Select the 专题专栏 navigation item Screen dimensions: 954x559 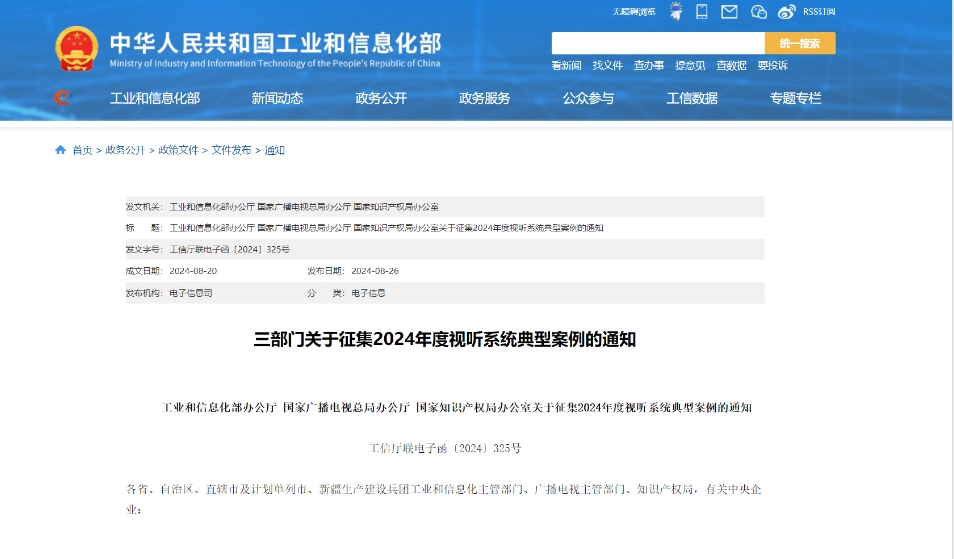[795, 98]
